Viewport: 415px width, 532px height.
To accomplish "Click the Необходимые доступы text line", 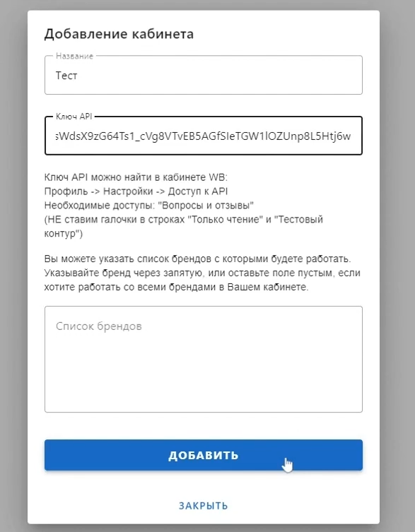I will click(149, 206).
